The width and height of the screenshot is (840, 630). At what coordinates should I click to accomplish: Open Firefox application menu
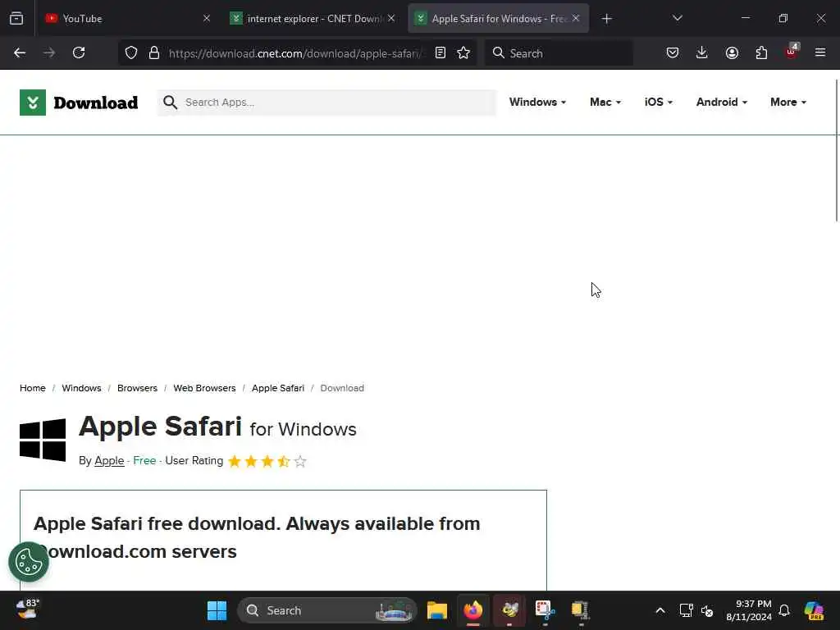820,53
